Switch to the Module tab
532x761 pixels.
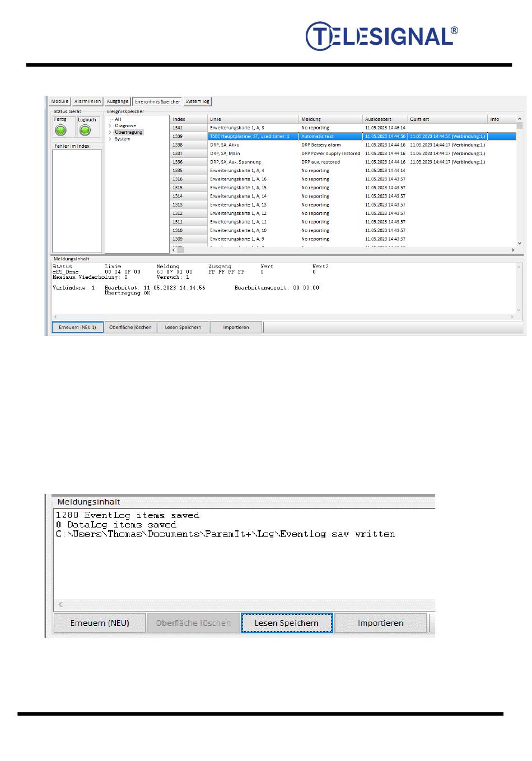[x=59, y=101]
